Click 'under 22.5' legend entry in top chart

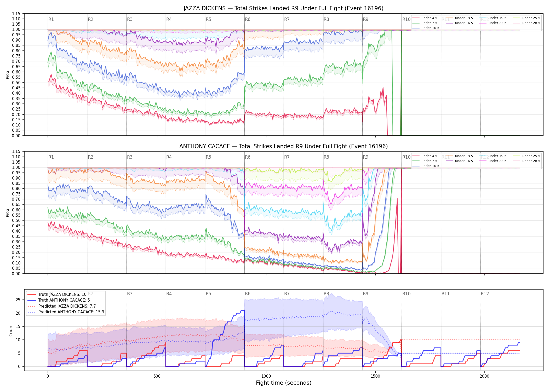point(493,23)
